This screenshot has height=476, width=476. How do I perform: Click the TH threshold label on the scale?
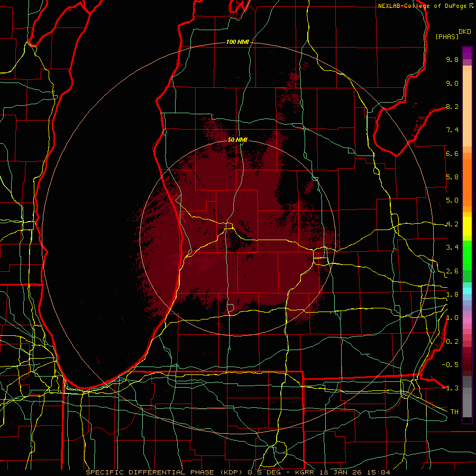coord(454,412)
